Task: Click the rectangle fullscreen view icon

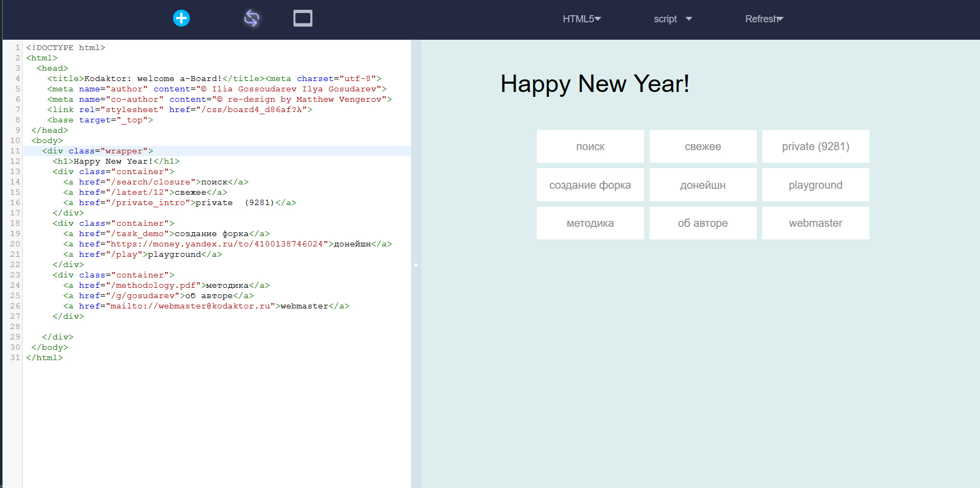Action: click(303, 18)
